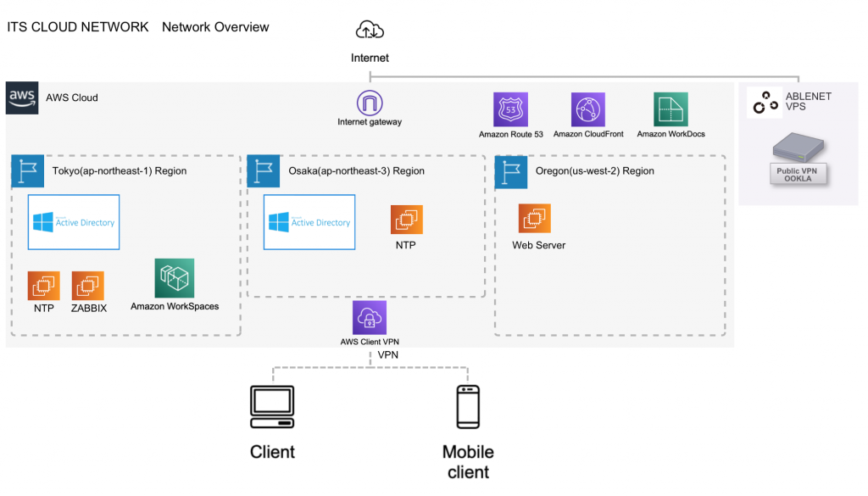The width and height of the screenshot is (868, 496).
Task: Select the Amazon Route 53 icon
Action: click(x=510, y=109)
